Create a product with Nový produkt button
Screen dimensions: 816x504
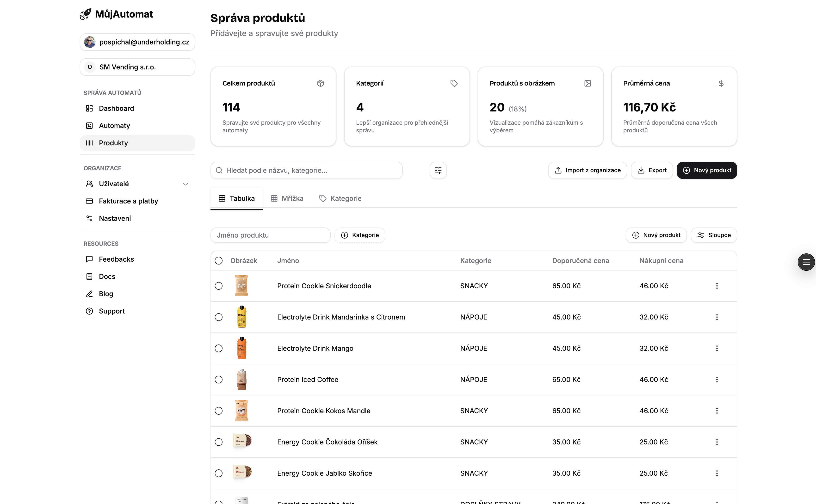pos(707,170)
